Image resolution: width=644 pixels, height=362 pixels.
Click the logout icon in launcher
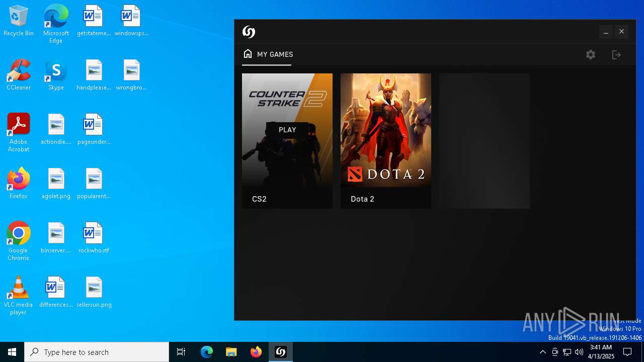tap(616, 55)
